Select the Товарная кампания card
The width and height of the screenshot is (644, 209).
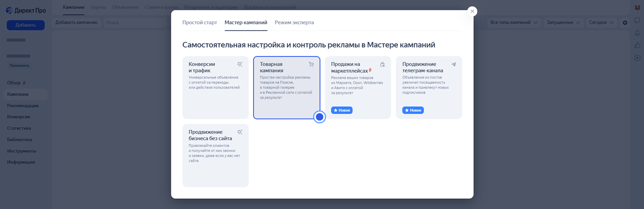287,88
